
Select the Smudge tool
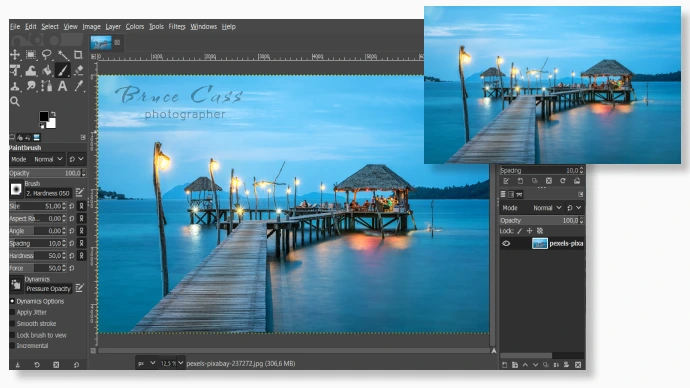pos(31,86)
